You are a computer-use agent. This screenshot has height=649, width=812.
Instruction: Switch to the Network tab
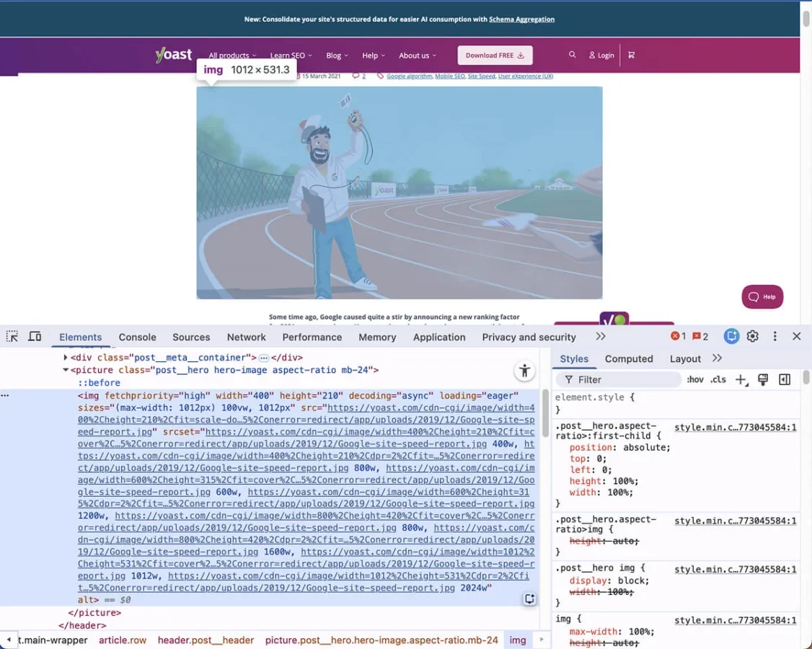(246, 337)
